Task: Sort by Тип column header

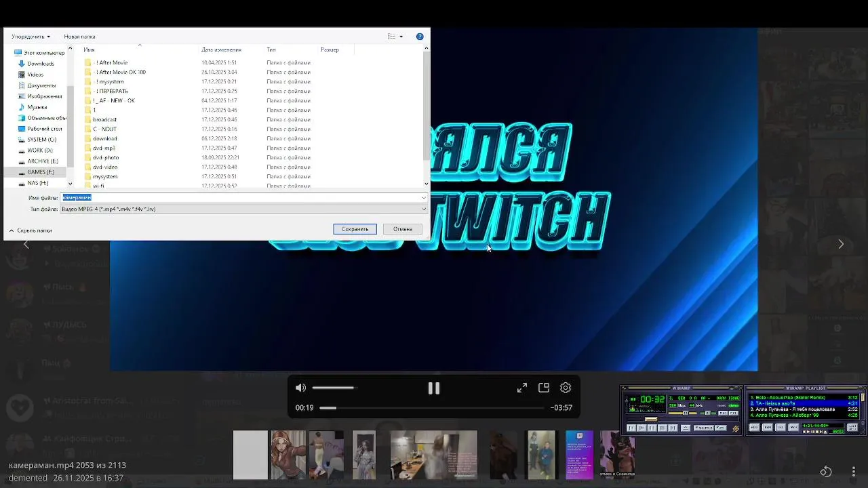Action: click(x=271, y=49)
